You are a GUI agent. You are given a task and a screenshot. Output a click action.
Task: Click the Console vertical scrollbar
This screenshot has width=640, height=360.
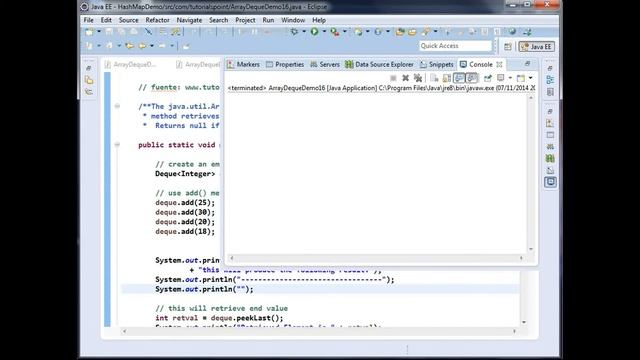point(531,173)
